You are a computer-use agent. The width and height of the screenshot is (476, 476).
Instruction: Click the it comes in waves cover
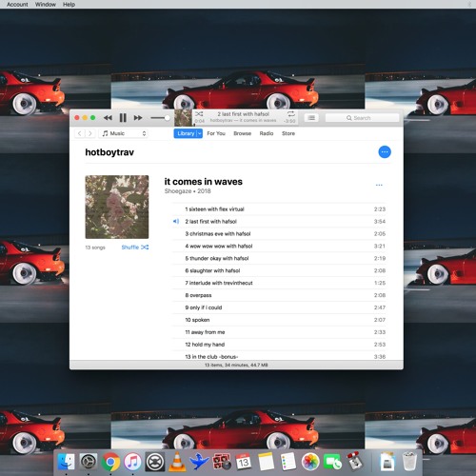click(x=117, y=207)
